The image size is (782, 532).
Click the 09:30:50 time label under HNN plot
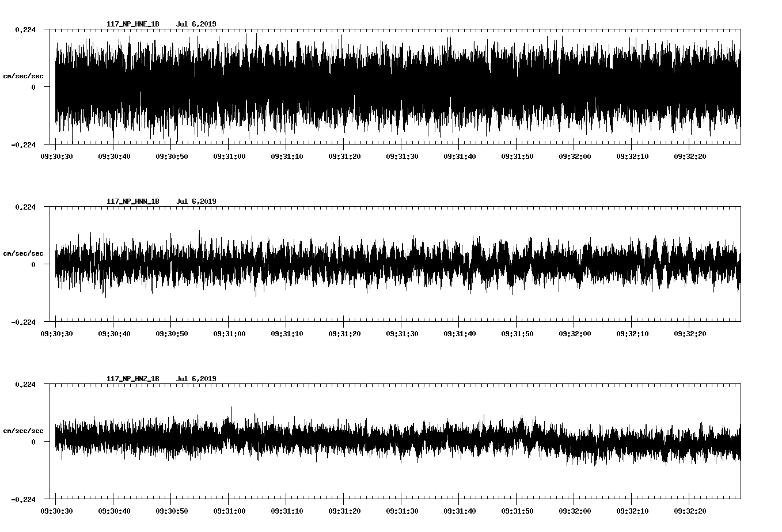click(x=172, y=333)
